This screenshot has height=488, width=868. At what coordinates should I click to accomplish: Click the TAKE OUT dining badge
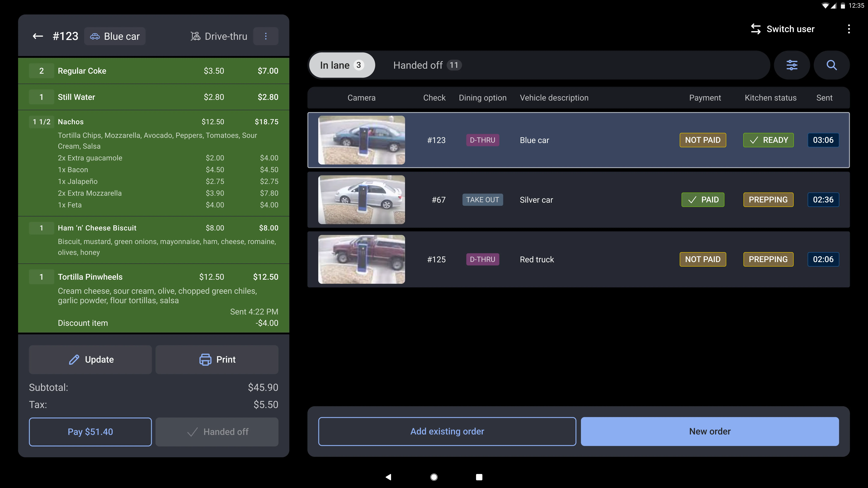pos(483,200)
